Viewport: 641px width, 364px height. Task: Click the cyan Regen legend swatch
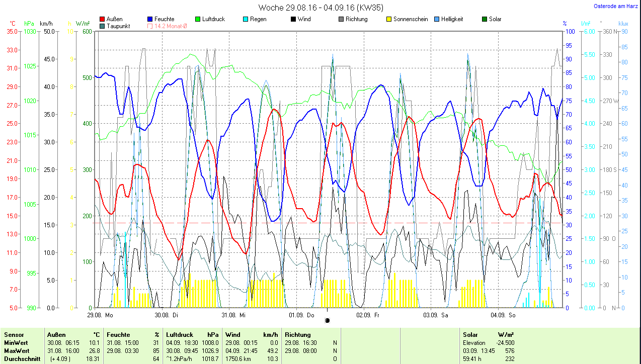click(x=245, y=19)
